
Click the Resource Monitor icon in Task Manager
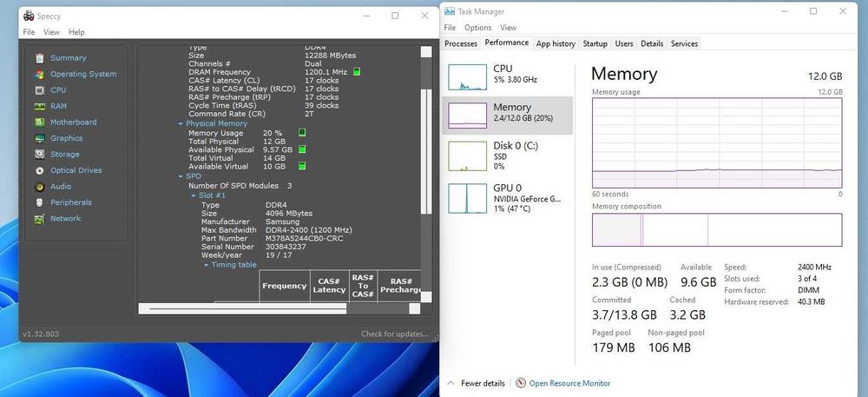[520, 383]
